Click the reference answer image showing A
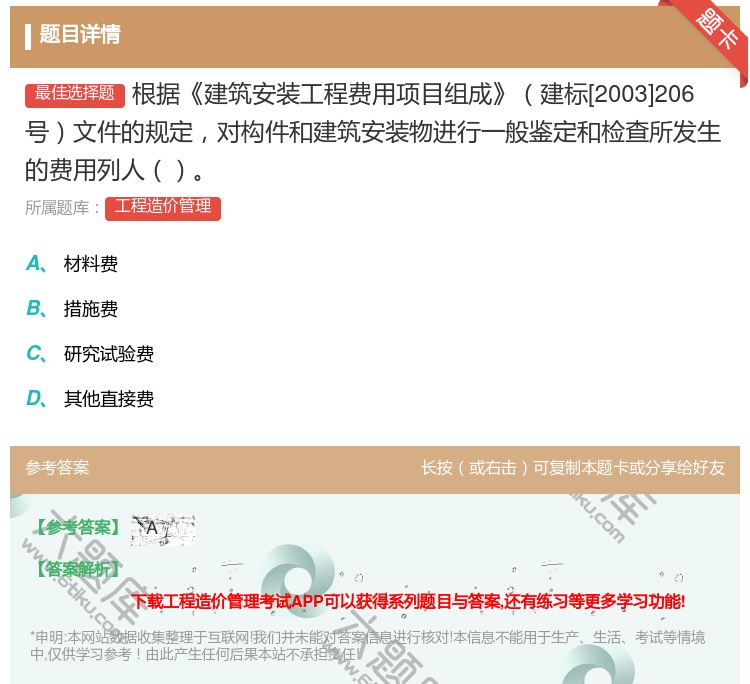This screenshot has height=684, width=750. click(163, 530)
